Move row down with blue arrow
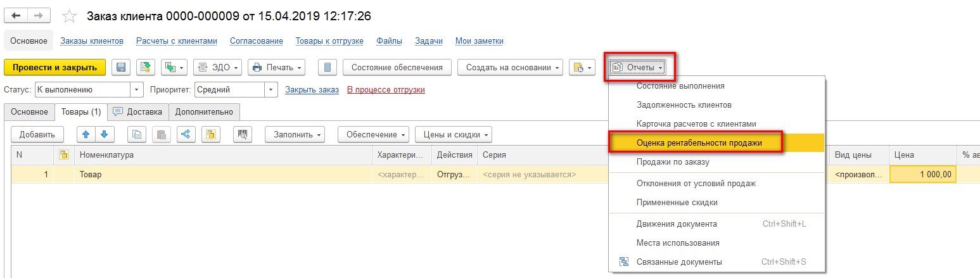980x278 pixels. coord(104,134)
